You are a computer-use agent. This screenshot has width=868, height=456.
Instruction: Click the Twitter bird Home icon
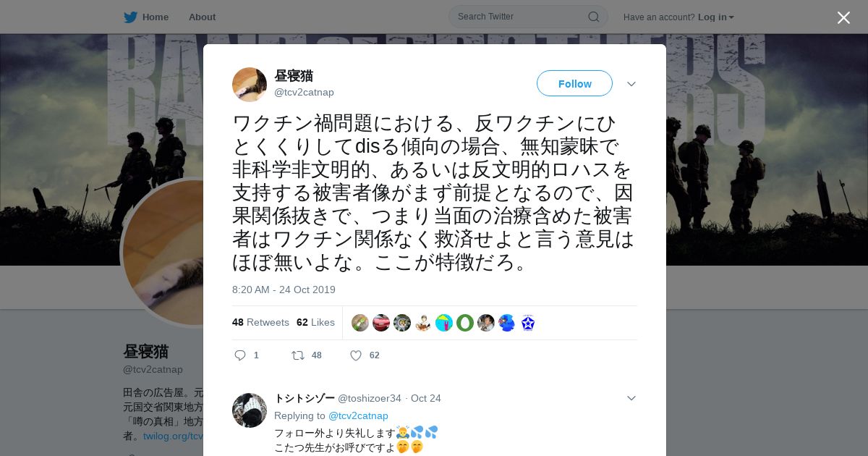pos(130,17)
